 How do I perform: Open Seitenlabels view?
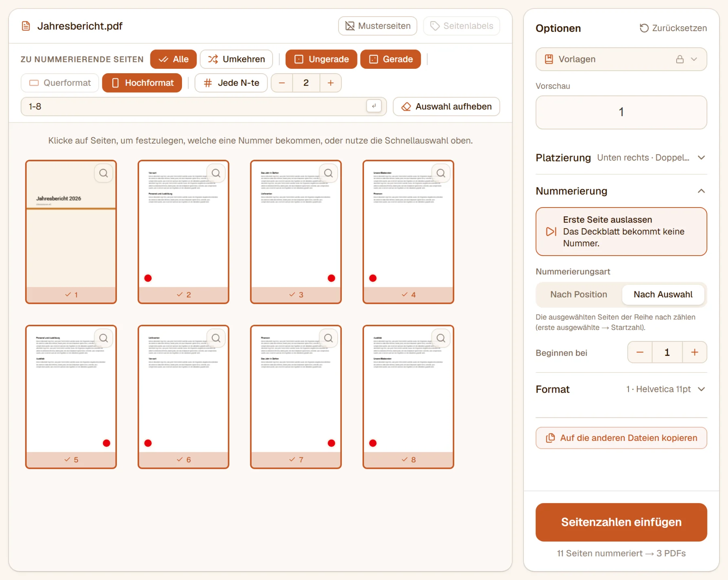(x=461, y=26)
